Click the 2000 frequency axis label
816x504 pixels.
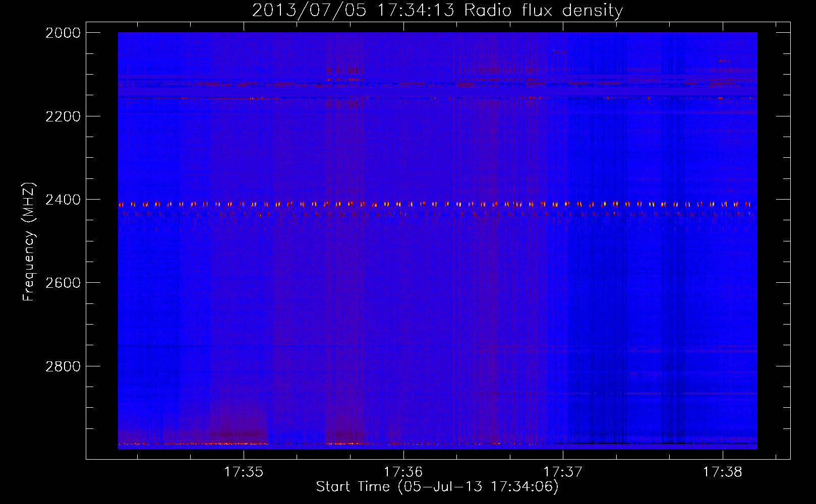point(63,33)
